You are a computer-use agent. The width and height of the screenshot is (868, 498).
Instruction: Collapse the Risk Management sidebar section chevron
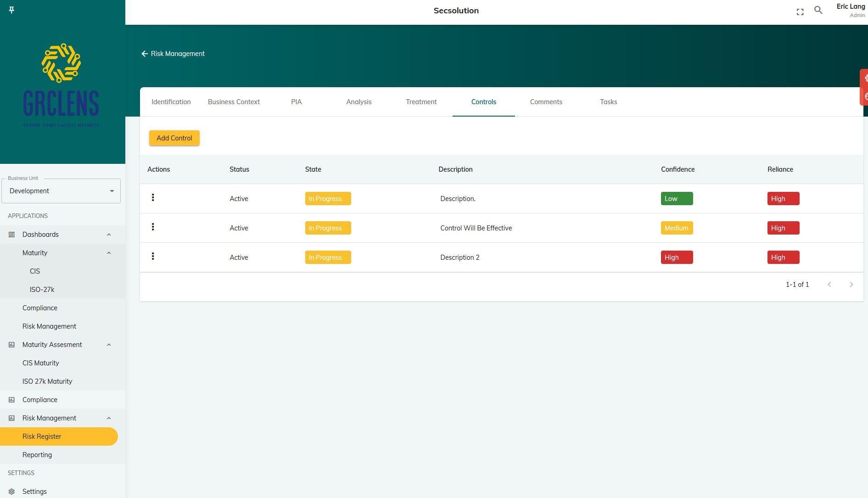[x=109, y=418]
